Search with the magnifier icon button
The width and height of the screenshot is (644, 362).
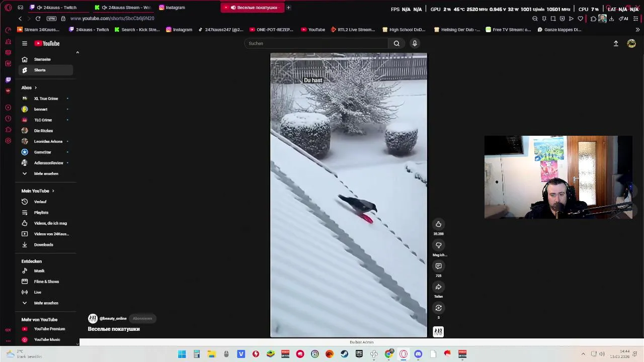pos(396,43)
